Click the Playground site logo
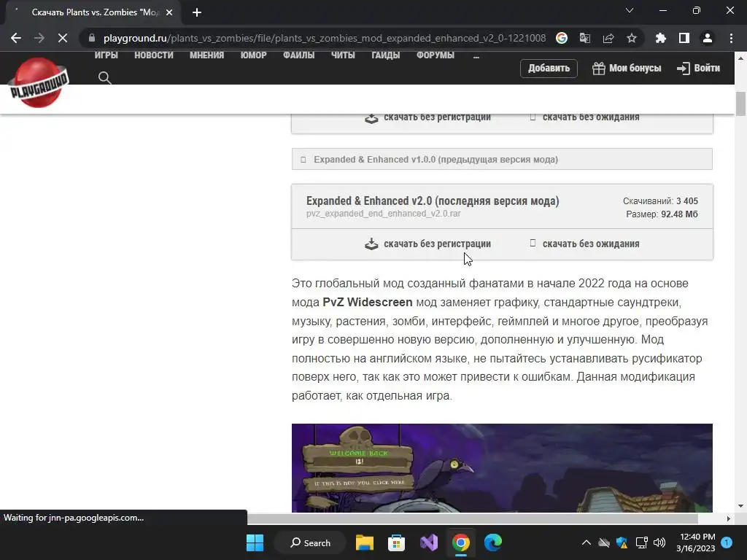Screen dimensions: 747x560 pos(39,82)
